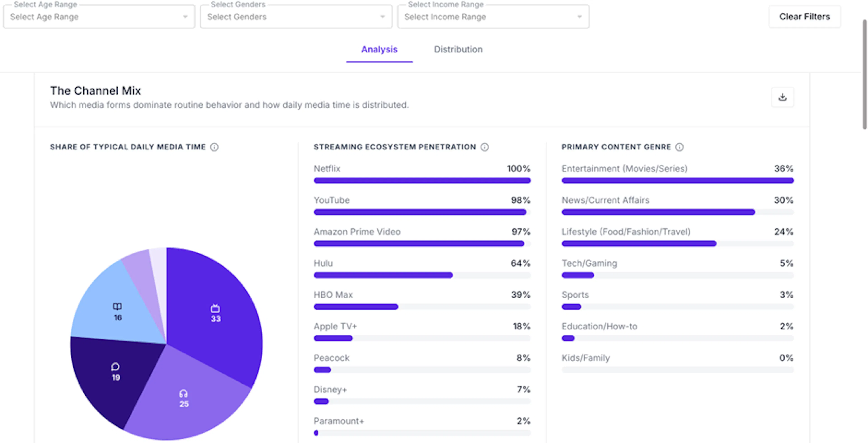Screen dimensions: 868x443
Task: Click the 'Tech/Gaming' genre label
Action: (589, 263)
